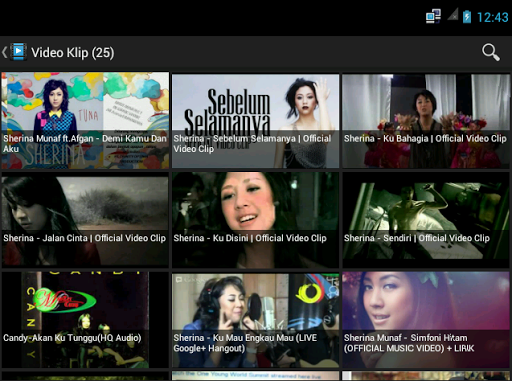The height and width of the screenshot is (381, 512).
Task: Open the Video Klip (25) title
Action: (73, 52)
